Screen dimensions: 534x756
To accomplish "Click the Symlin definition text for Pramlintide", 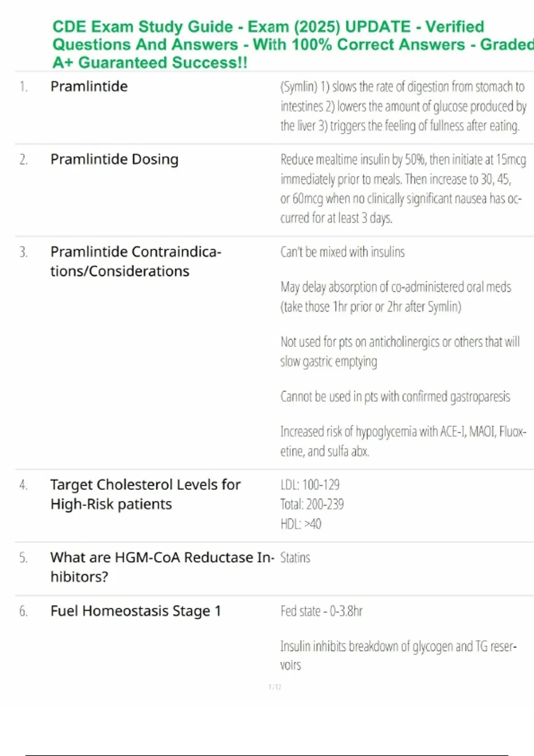I will (403, 106).
